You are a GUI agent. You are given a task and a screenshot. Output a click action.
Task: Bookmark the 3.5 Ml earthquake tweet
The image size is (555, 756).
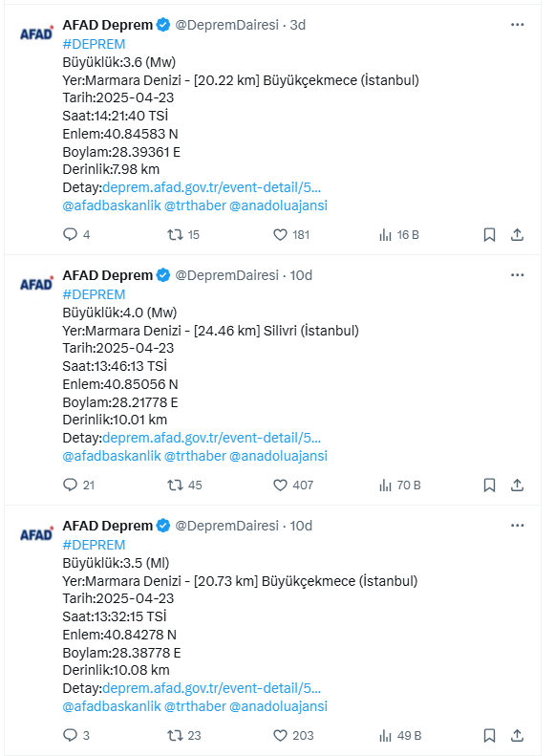pyautogui.click(x=489, y=735)
